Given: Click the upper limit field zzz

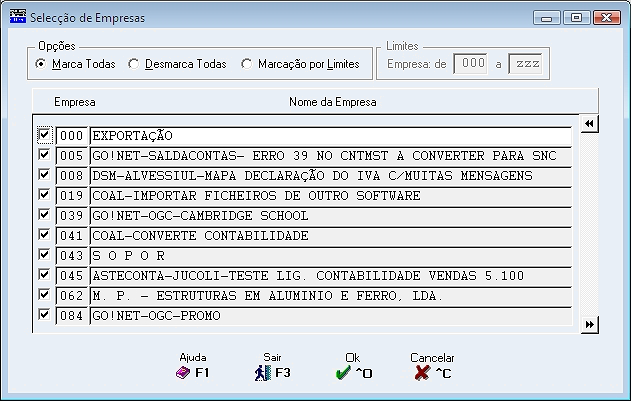Looking at the screenshot, I should click(525, 64).
